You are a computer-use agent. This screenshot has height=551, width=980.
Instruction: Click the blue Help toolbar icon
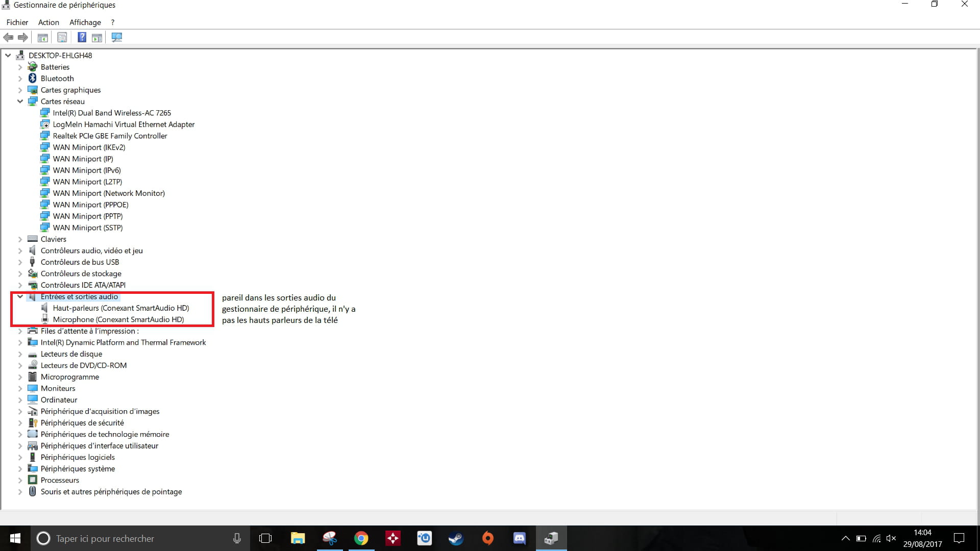[82, 37]
